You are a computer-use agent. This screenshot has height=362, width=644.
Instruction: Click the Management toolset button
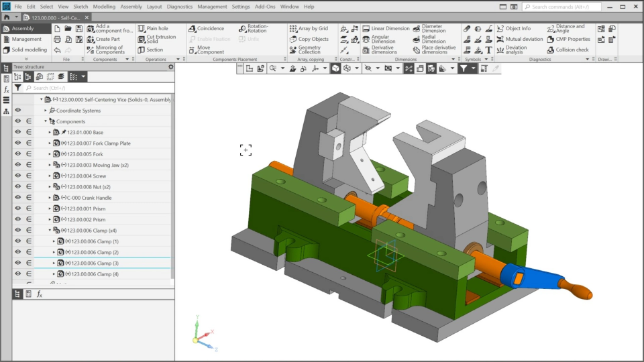pos(26,39)
